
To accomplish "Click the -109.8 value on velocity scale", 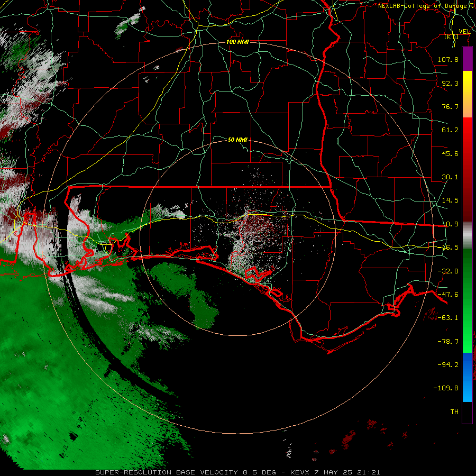I will (x=446, y=388).
